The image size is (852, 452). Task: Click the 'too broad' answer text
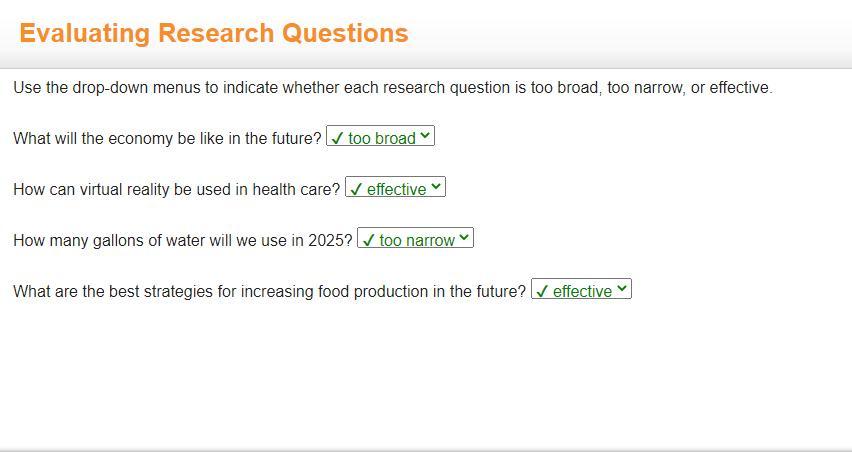(382, 138)
